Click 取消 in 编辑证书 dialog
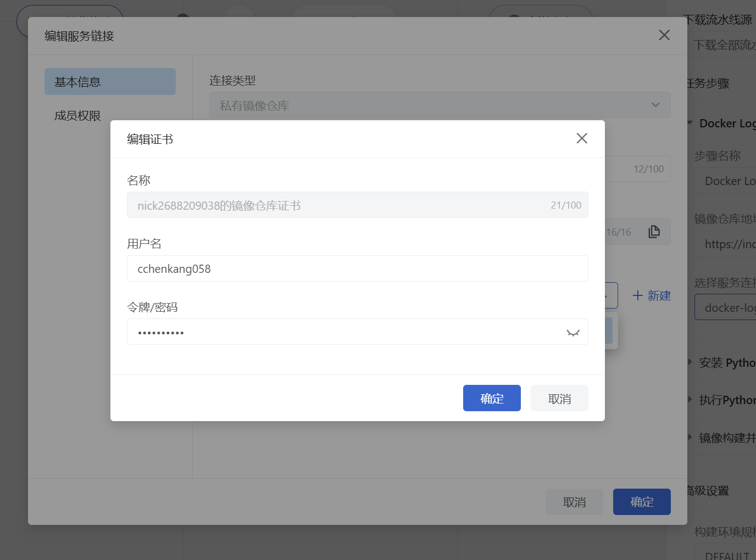The image size is (756, 560). pos(559,398)
